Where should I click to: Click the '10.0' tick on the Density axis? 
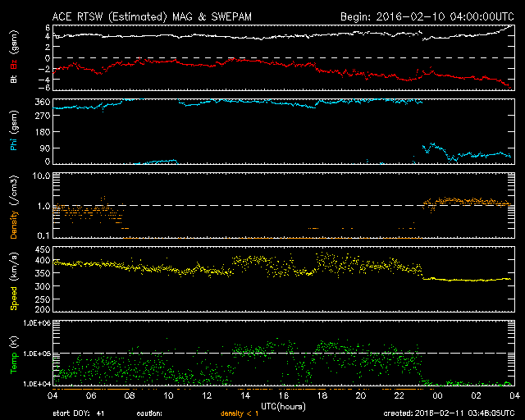[x=41, y=176]
